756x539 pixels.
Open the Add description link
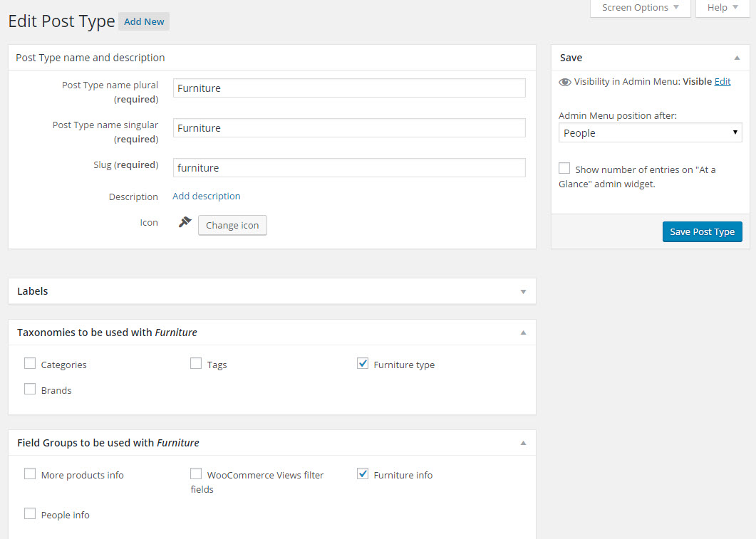207,196
